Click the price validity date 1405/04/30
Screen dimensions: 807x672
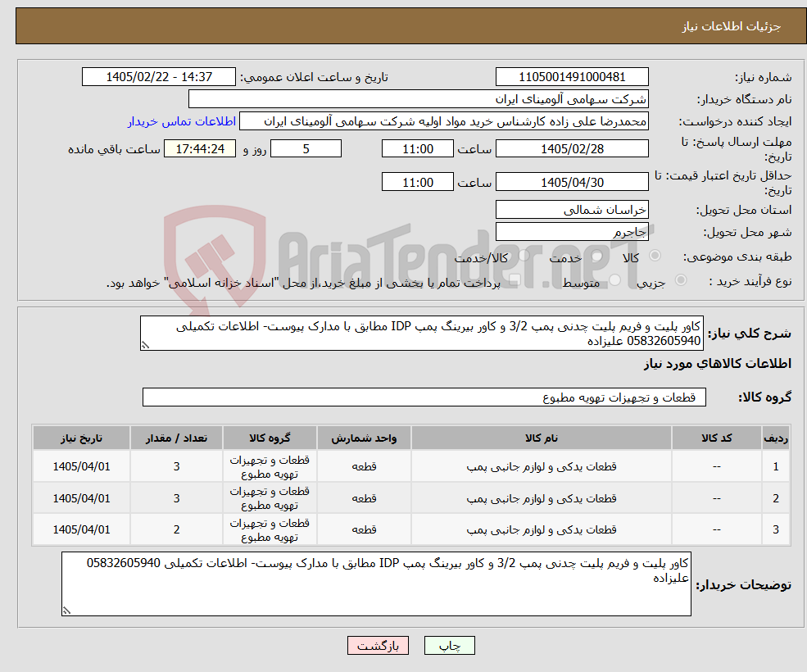(572, 182)
